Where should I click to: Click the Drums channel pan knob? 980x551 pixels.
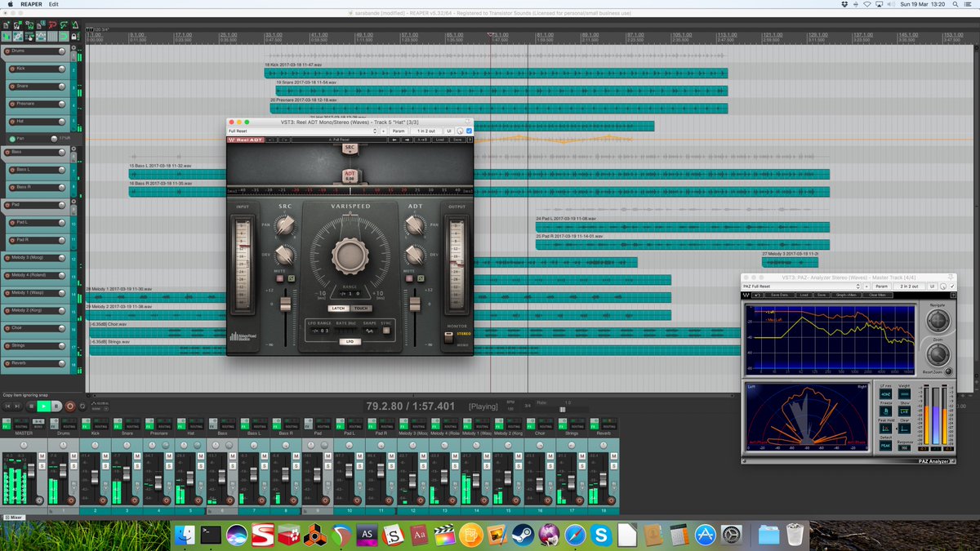[x=63, y=445]
